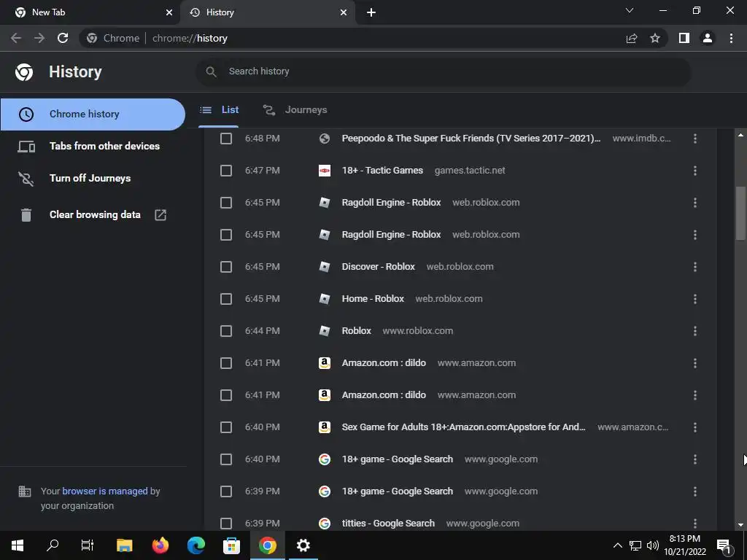The width and height of the screenshot is (747, 560).
Task: Show hidden system tray icons
Action: (x=617, y=545)
